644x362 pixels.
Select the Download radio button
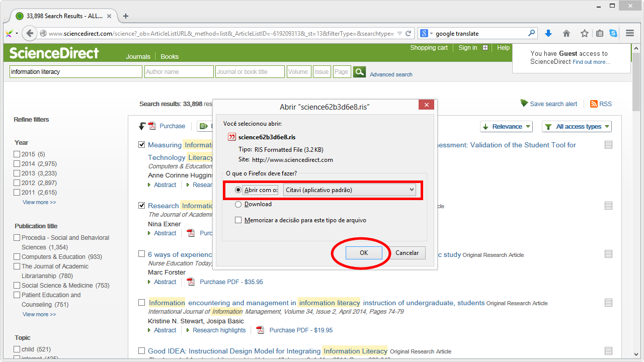coord(238,204)
